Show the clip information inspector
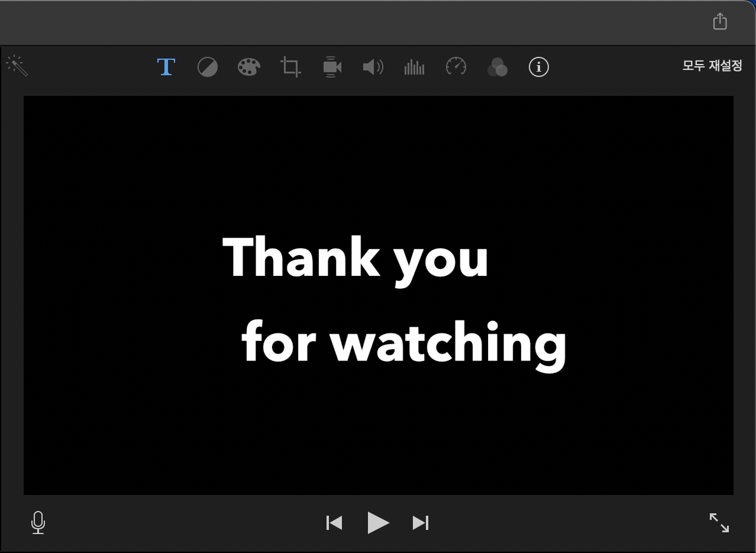Image resolution: width=756 pixels, height=553 pixels. (x=539, y=67)
